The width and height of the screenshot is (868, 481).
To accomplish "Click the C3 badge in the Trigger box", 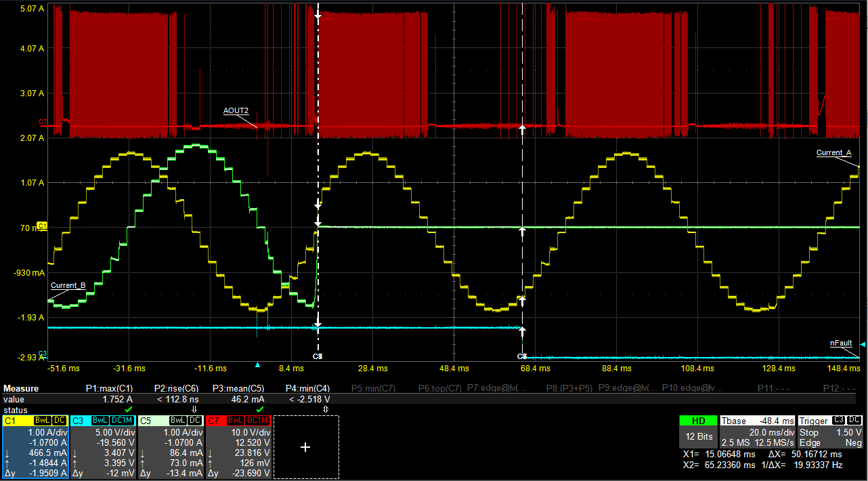I will pos(838,420).
